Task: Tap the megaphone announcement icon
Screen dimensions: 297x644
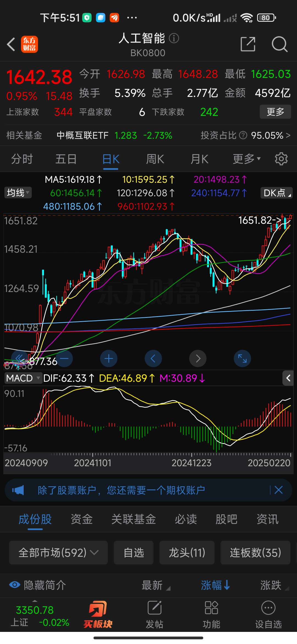Action: coord(18,490)
